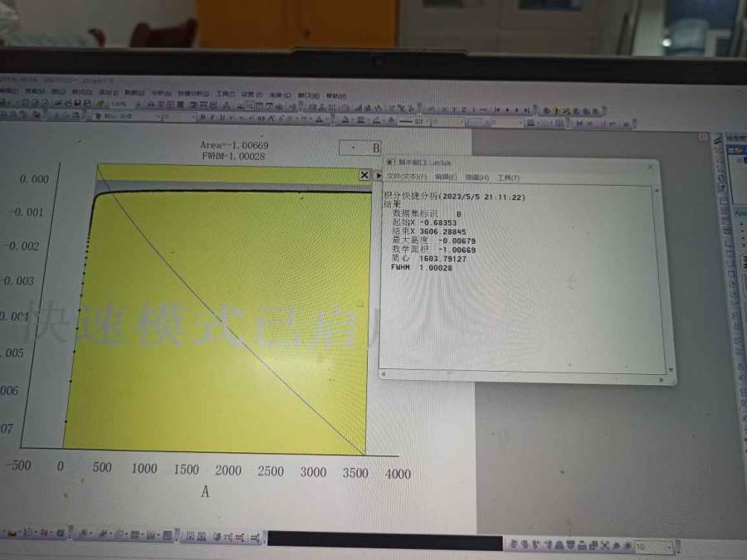Click the move-to-first marker arrow icon
Viewport: 747px width, 560px height.
[x=497, y=110]
